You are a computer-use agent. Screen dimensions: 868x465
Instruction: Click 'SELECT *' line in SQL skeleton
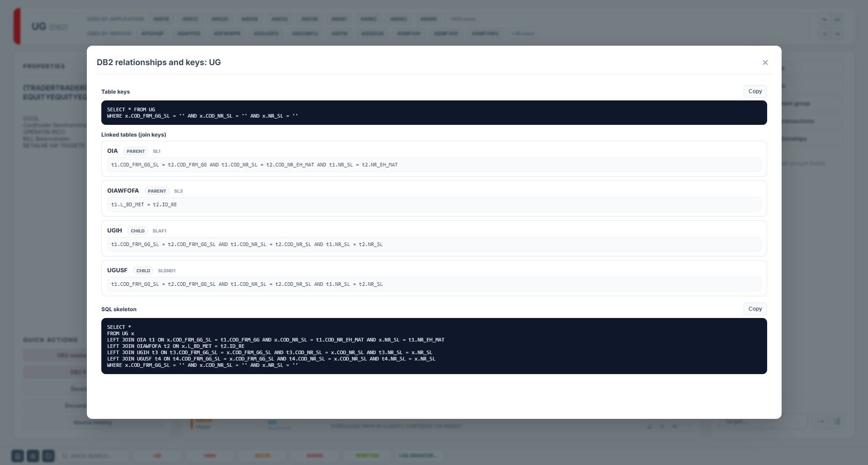[119, 327]
